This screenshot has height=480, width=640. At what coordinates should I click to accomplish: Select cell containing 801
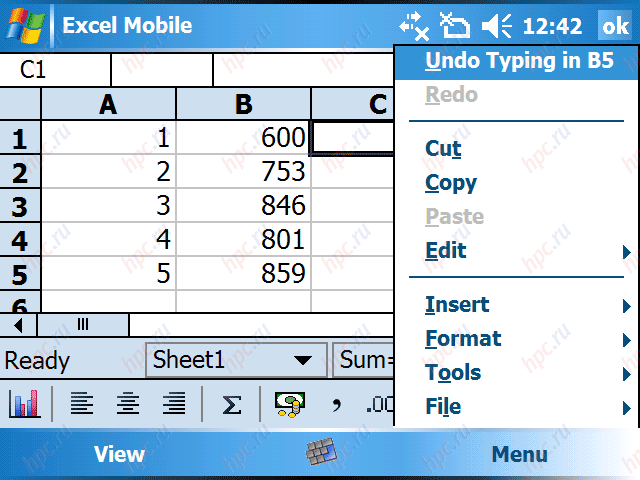(244, 239)
